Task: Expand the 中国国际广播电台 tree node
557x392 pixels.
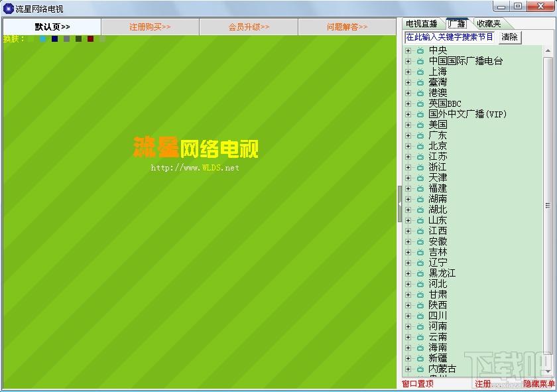Action: coord(408,62)
